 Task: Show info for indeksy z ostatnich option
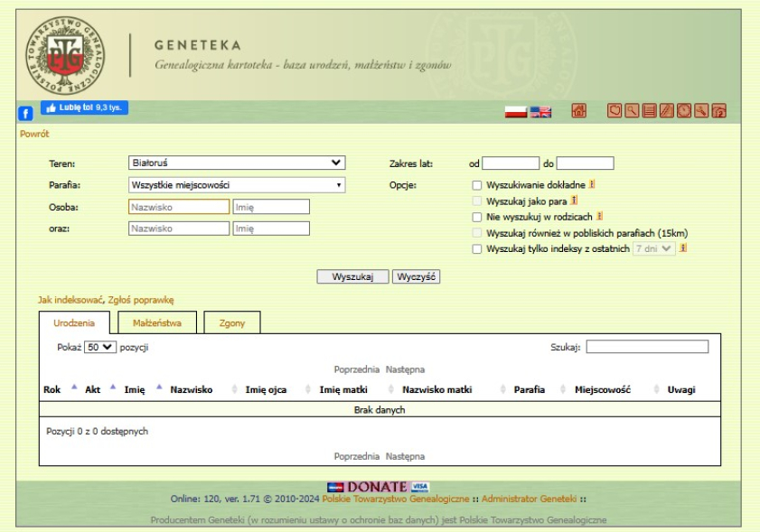click(x=683, y=248)
